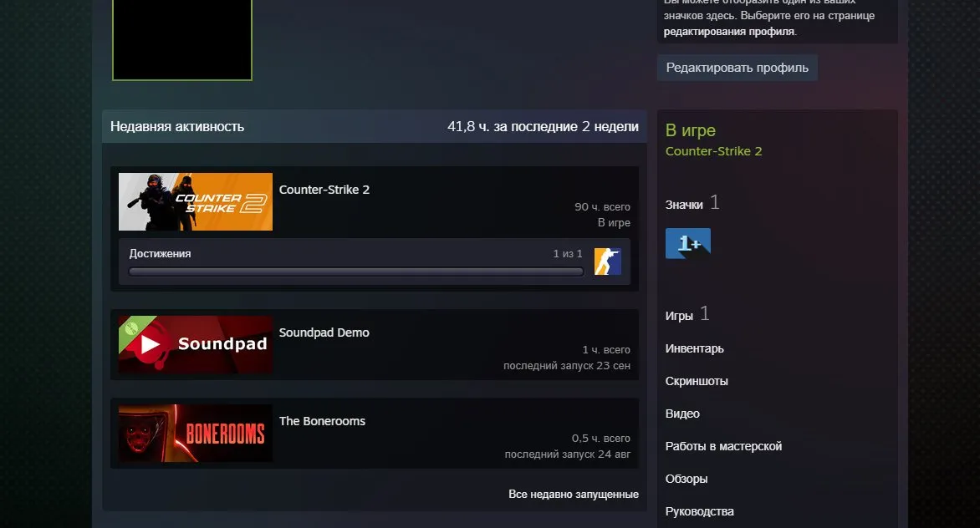This screenshot has height=528, width=980.
Task: Open the Руководства guides page
Action: [699, 511]
